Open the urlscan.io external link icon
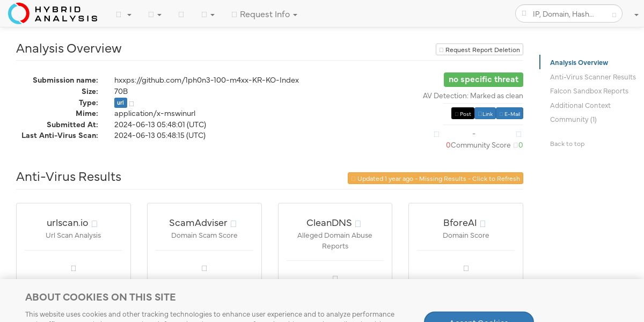 (x=94, y=224)
